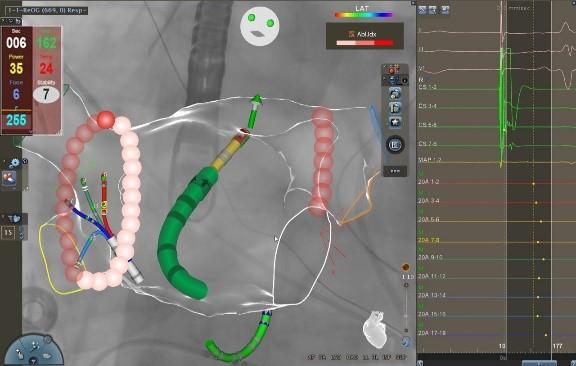Click the red ablation icon atop floating toolbar
Screen dimensions: 576x366
point(392,69)
